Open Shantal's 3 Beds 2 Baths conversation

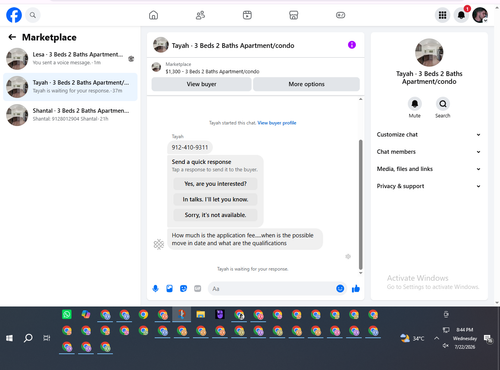tap(70, 115)
